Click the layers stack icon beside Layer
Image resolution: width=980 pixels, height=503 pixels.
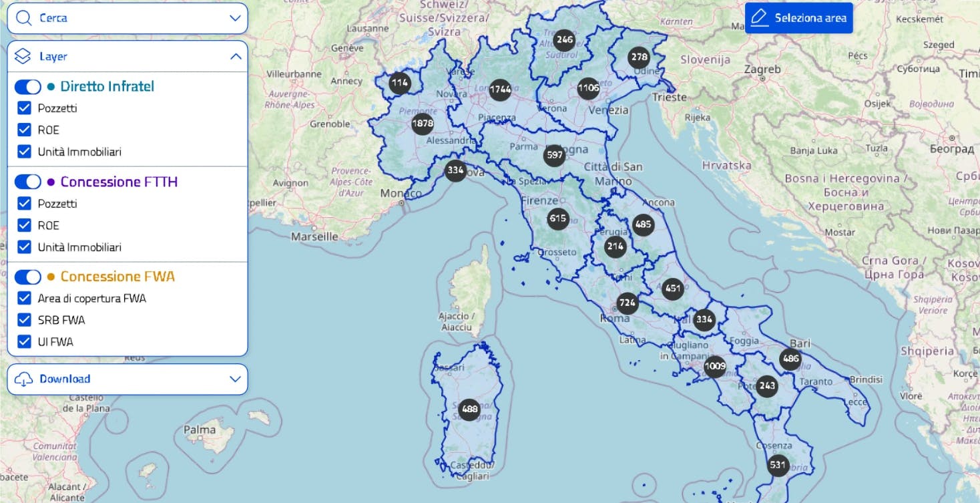point(21,56)
